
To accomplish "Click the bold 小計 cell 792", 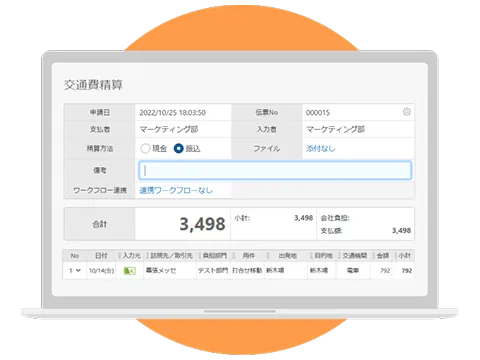I will tap(407, 271).
